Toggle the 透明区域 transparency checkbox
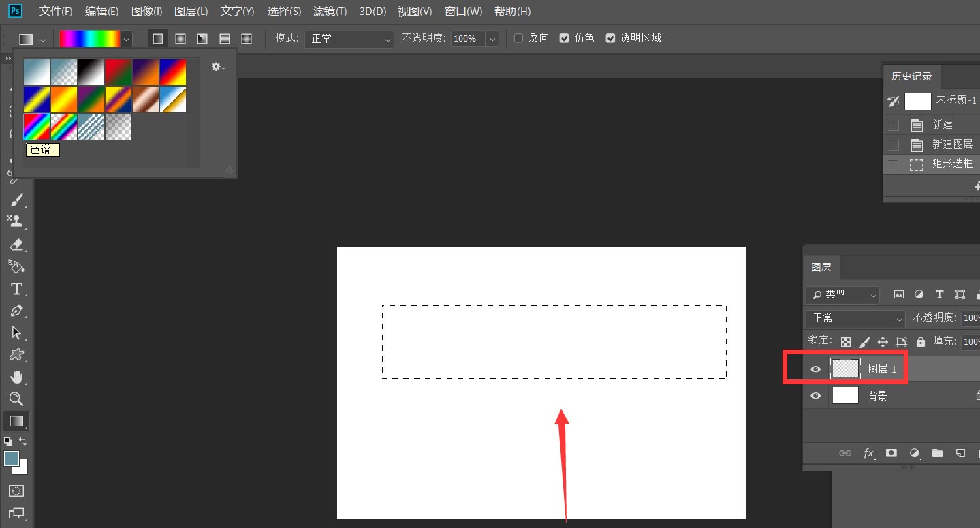Image resolution: width=980 pixels, height=528 pixels. click(x=610, y=38)
